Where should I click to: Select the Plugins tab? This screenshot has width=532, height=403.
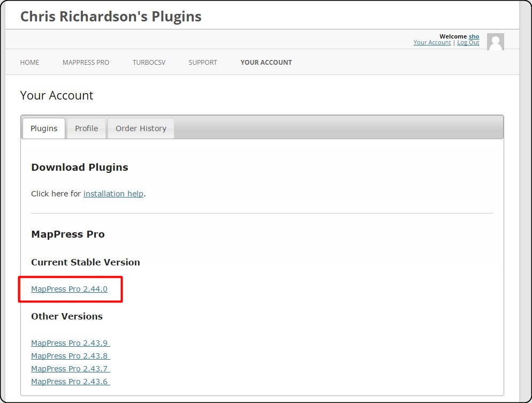point(44,128)
